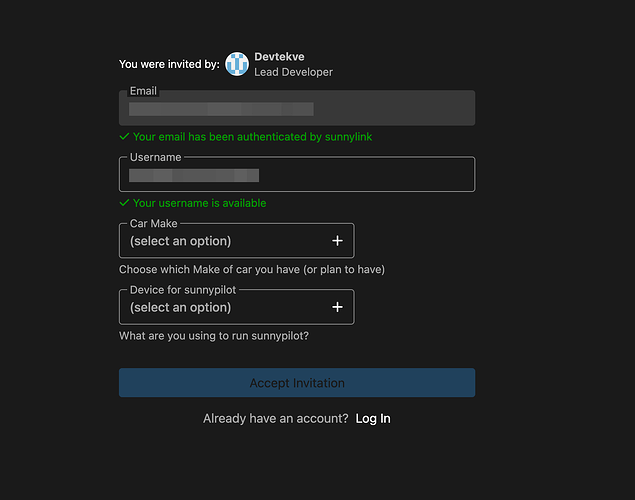
Task: Click the green checkmark beside username available
Action: click(124, 202)
